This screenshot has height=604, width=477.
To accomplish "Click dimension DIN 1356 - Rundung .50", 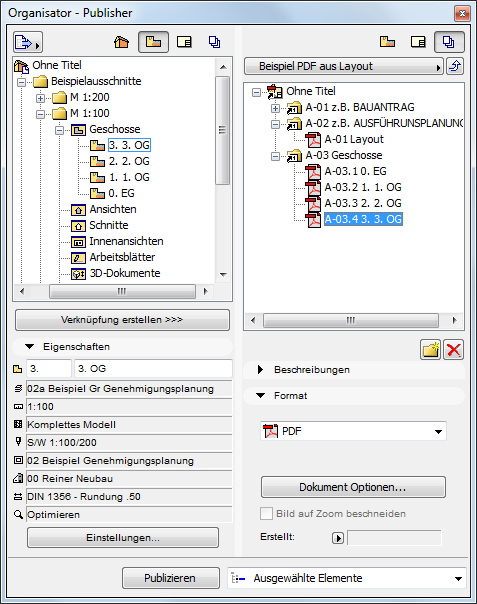I will point(129,497).
